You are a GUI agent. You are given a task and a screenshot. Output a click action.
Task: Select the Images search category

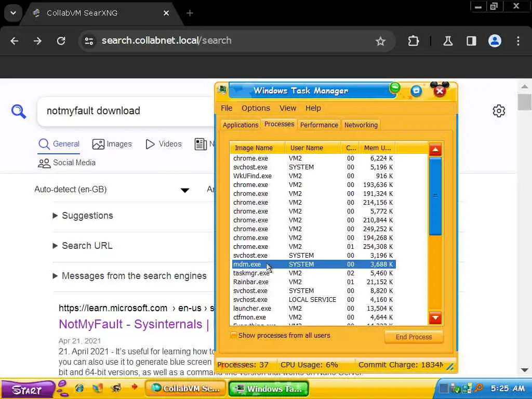(x=112, y=144)
